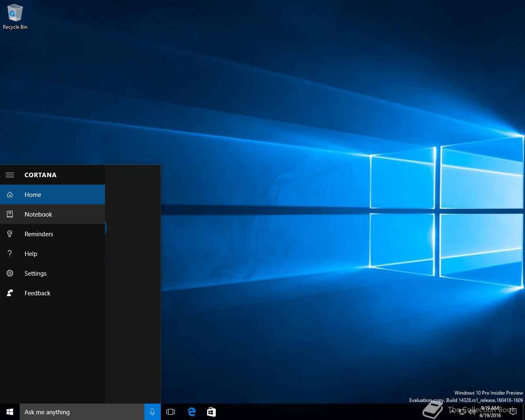The height and width of the screenshot is (420, 525).
Task: Open Reminders in Cortana
Action: (x=52, y=234)
